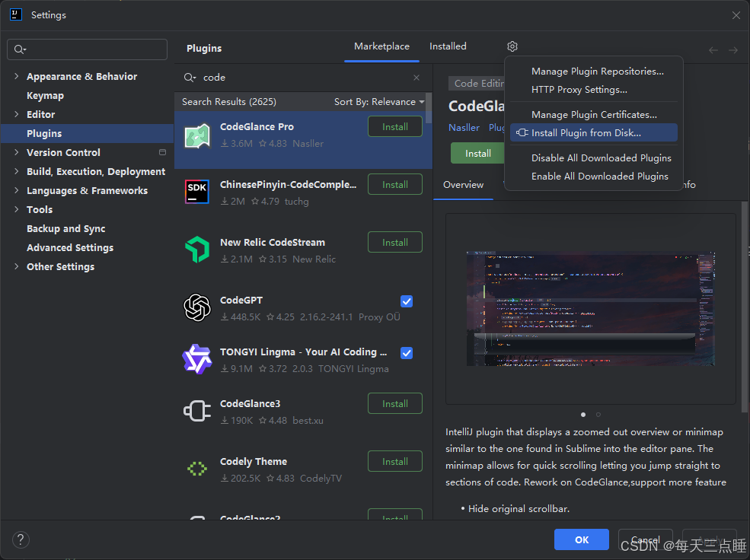Screen dimensions: 750x560
Task: Click the plugin search field containing code
Action: point(302,78)
